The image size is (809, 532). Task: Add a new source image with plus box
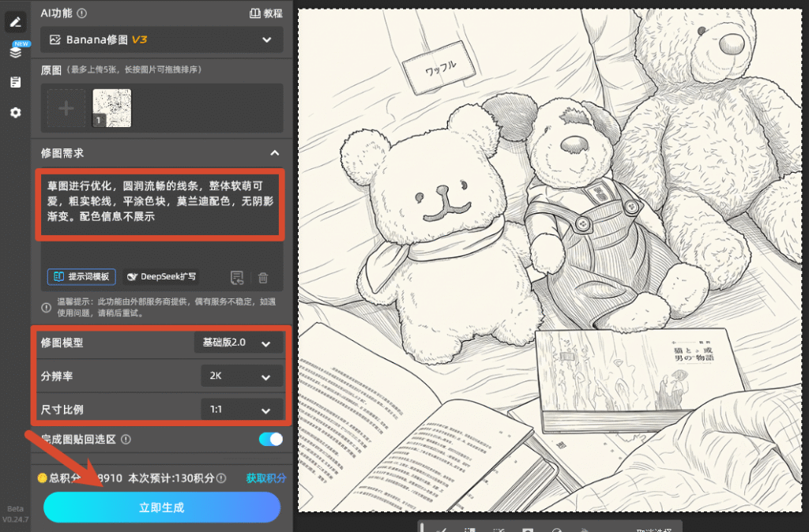[66, 108]
